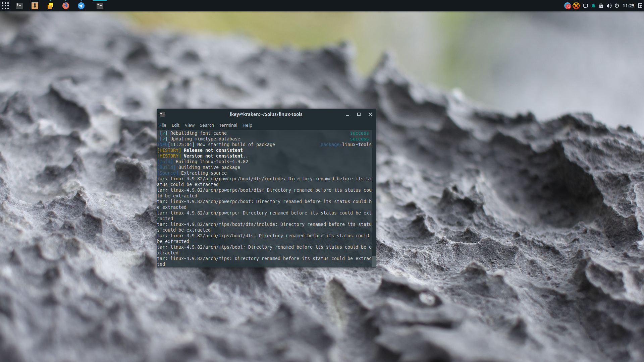644x362 pixels.
Task: Open Telegram from the top panel
Action: (x=81, y=6)
